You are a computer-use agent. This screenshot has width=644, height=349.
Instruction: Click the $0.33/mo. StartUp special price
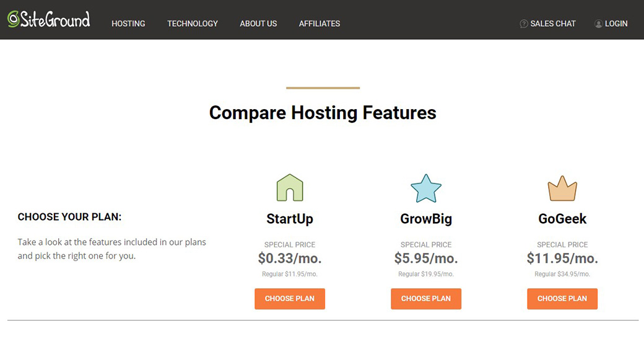point(290,258)
